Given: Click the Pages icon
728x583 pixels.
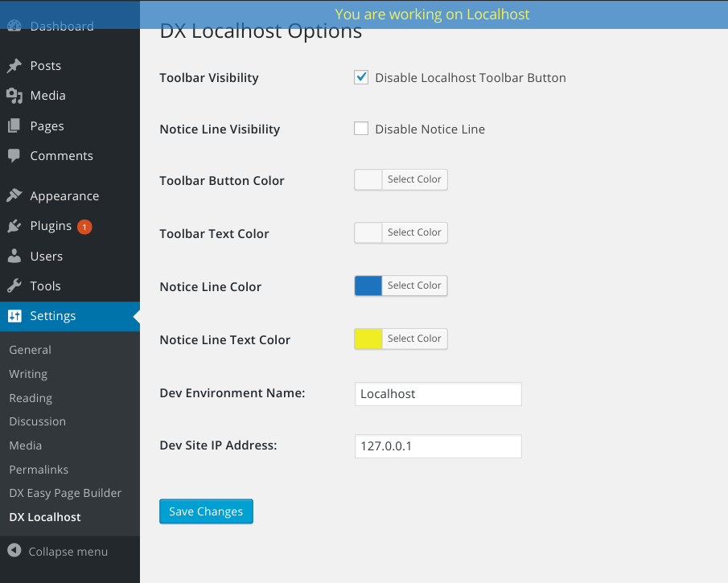Looking at the screenshot, I should pyautogui.click(x=14, y=125).
